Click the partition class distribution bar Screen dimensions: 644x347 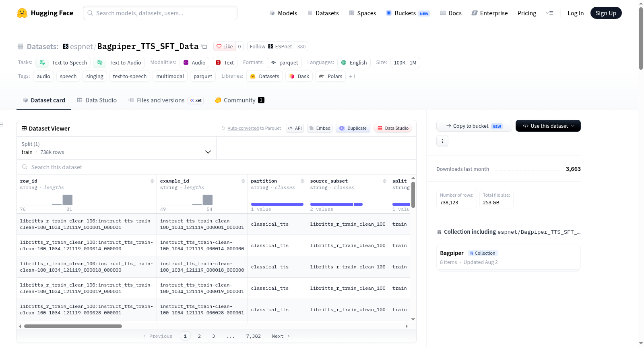[x=277, y=204]
